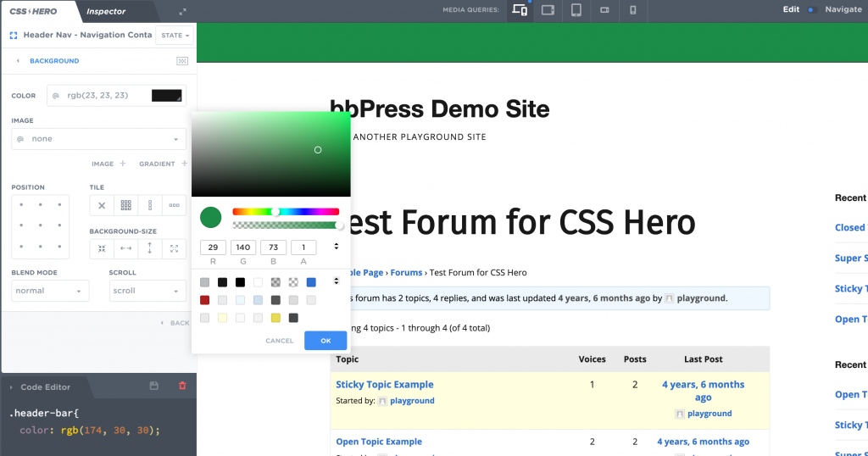Click the @ symbol in the color field

coord(55,96)
